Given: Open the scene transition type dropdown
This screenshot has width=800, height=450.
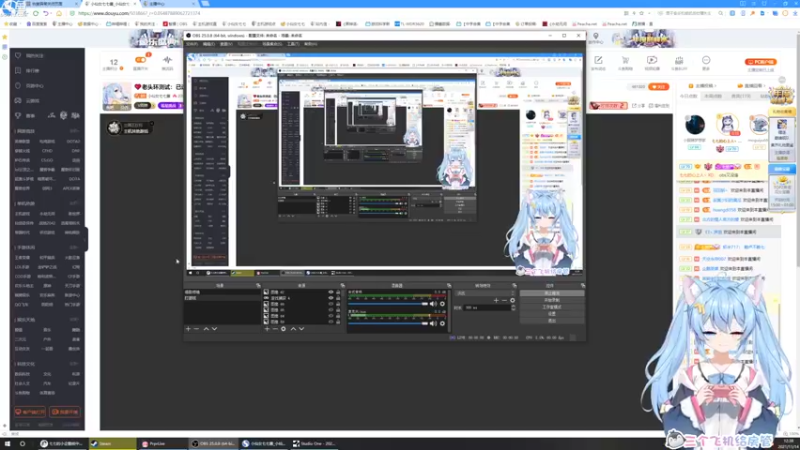Looking at the screenshot, I should pyautogui.click(x=485, y=293).
